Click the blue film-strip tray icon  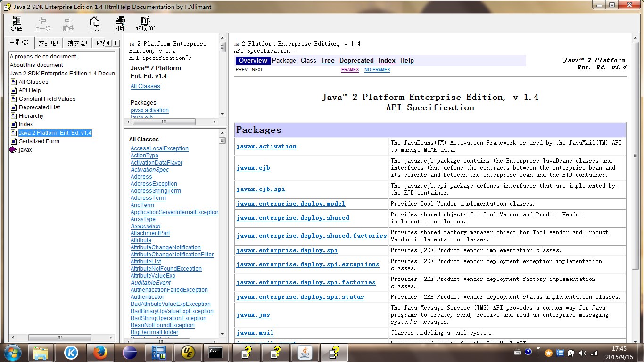[560, 353]
